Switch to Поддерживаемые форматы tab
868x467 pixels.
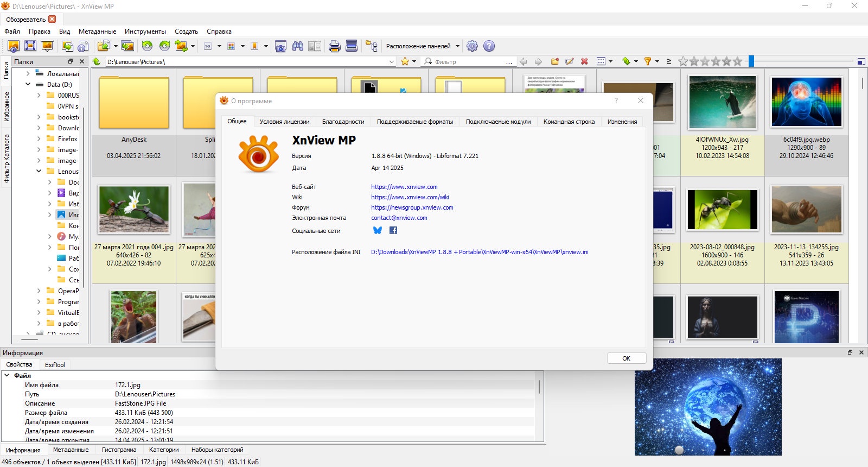415,122
